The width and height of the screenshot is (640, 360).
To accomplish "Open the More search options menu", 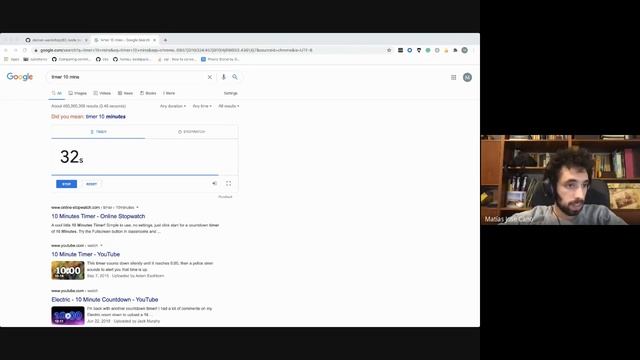I will coord(169,93).
